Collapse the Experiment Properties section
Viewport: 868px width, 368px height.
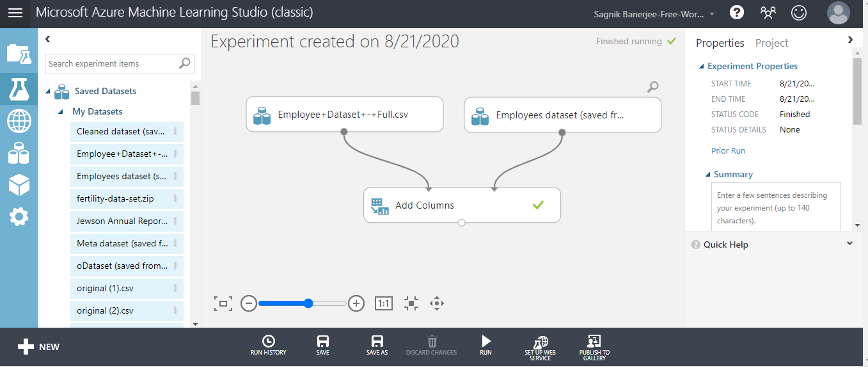click(702, 67)
